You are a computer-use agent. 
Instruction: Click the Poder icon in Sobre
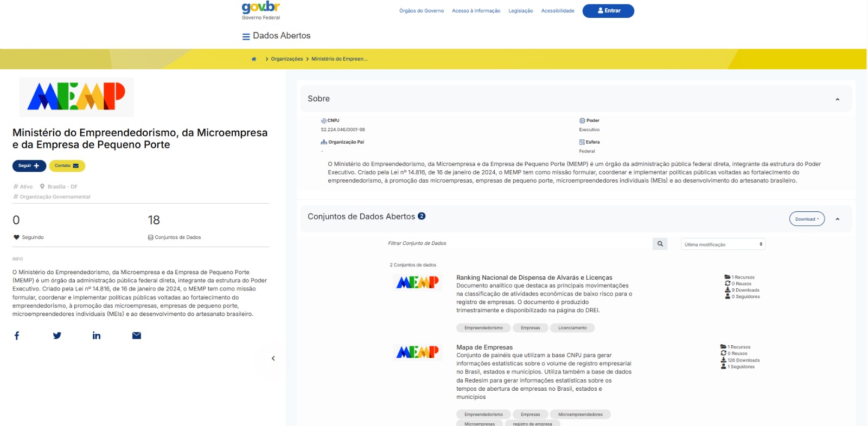coord(582,121)
